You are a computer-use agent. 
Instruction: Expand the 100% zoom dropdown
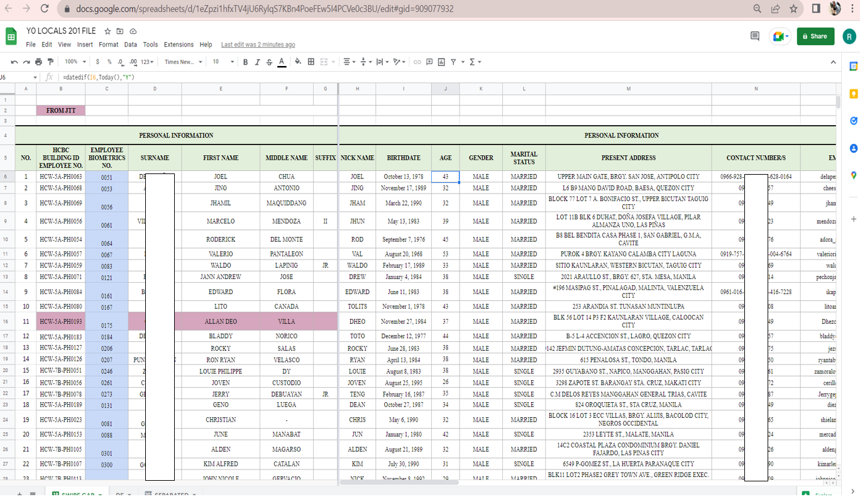coord(75,62)
